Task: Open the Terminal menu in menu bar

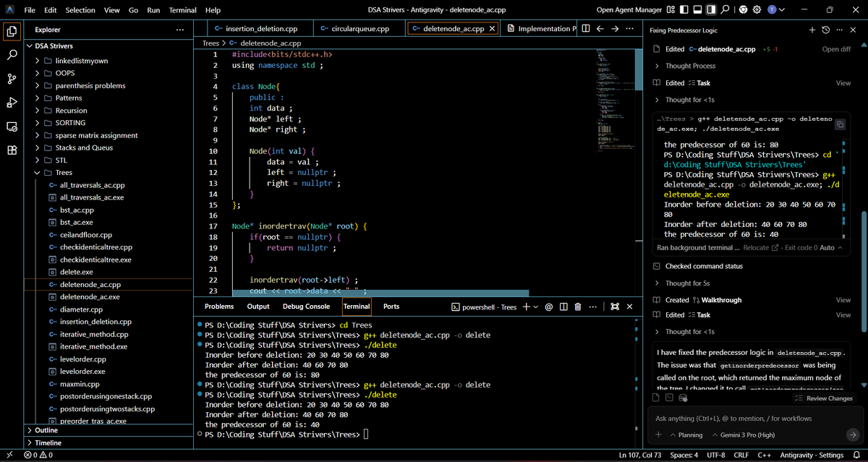Action: coord(183,10)
